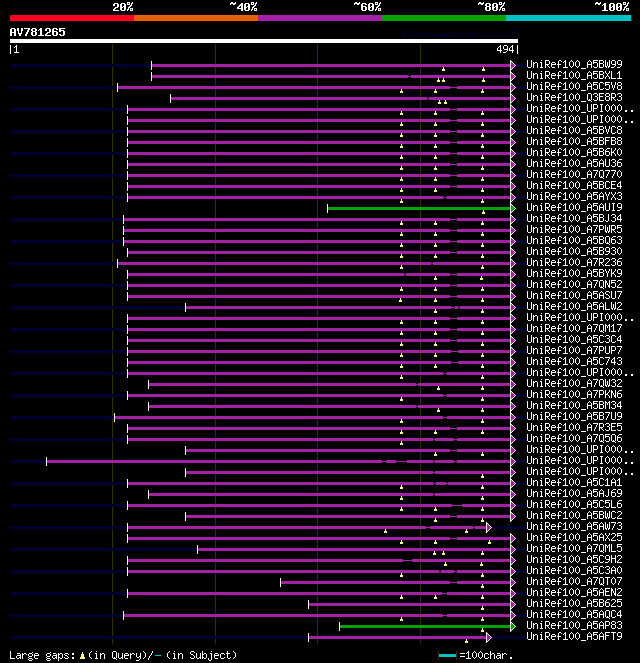Select the UniRef100_A5ALW2 label

(574, 306)
